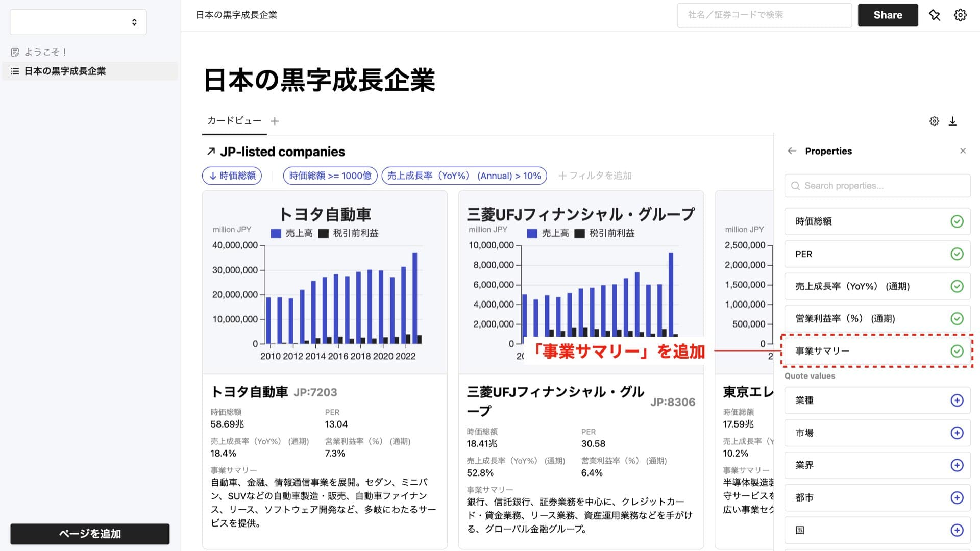
Task: Click the 18.41兆 market cap value
Action: 482,444
